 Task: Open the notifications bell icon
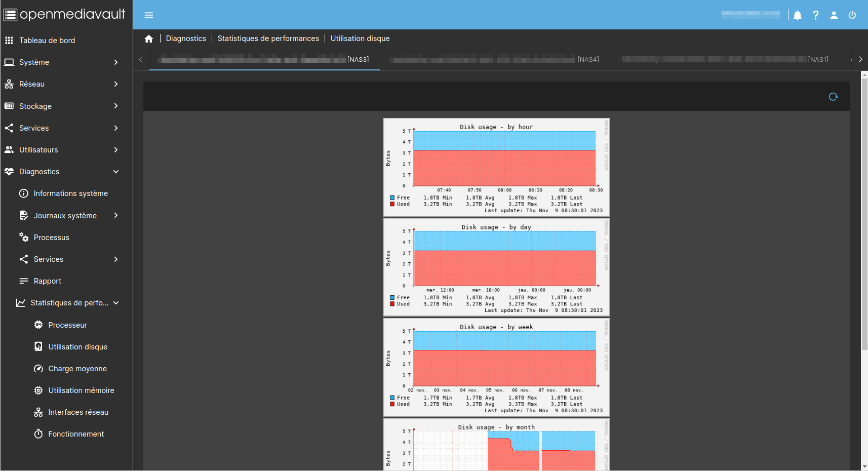point(798,15)
